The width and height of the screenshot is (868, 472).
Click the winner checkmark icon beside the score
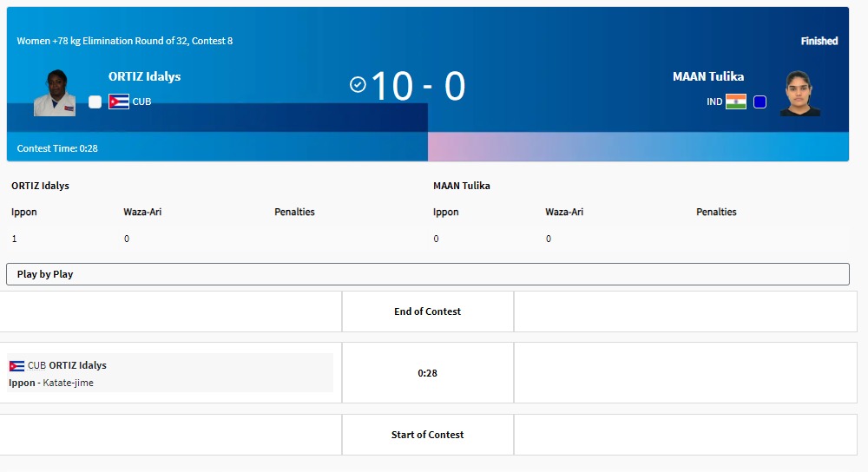pos(358,84)
